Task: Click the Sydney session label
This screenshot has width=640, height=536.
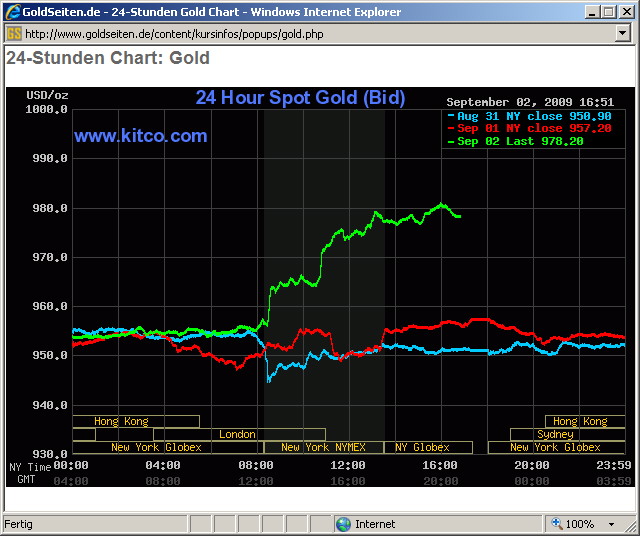Action: [x=555, y=434]
